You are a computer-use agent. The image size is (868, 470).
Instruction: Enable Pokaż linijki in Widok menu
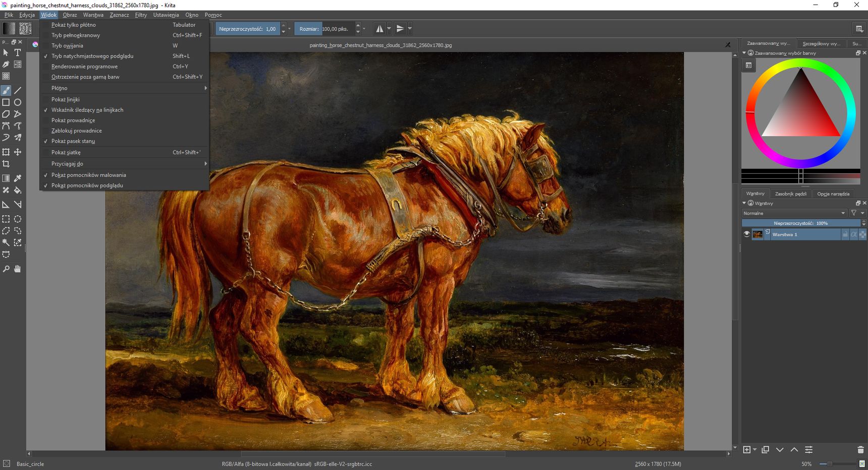pyautogui.click(x=124, y=99)
